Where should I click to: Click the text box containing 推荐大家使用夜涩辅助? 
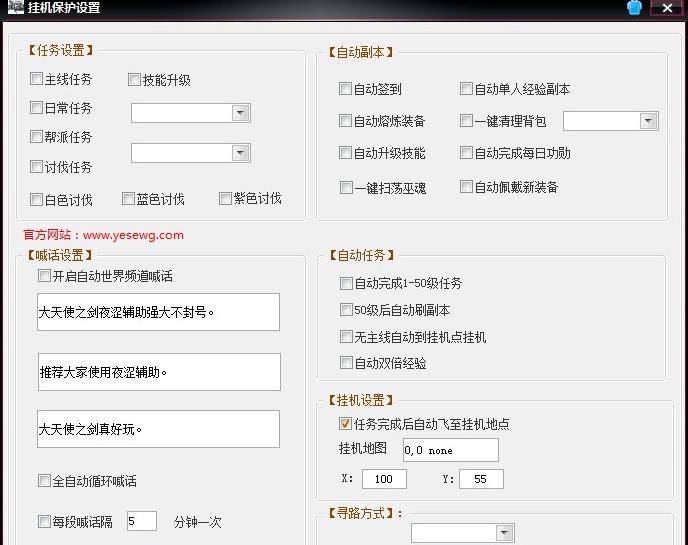tap(159, 372)
